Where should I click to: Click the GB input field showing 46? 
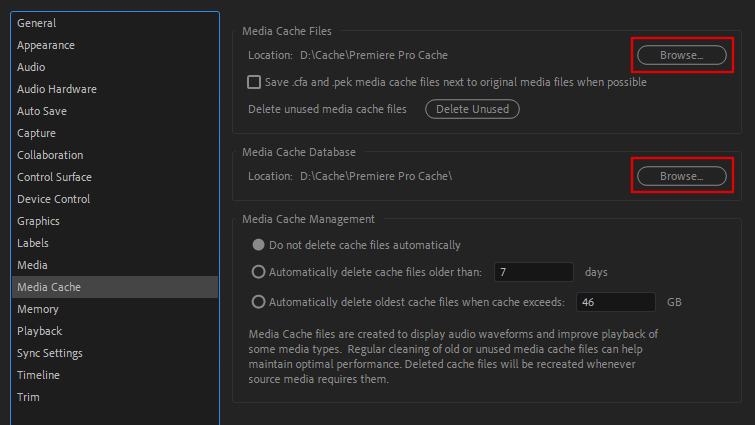[x=614, y=302]
